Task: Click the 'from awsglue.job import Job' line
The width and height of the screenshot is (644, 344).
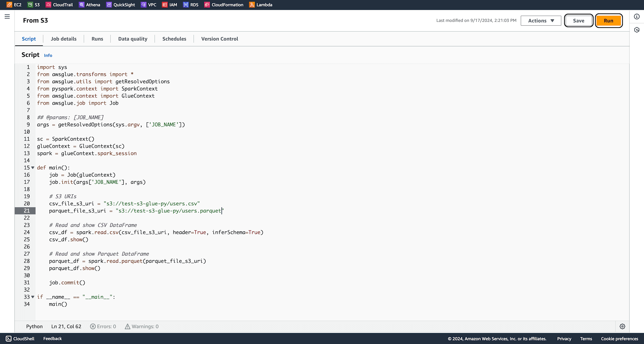Action: click(x=78, y=103)
